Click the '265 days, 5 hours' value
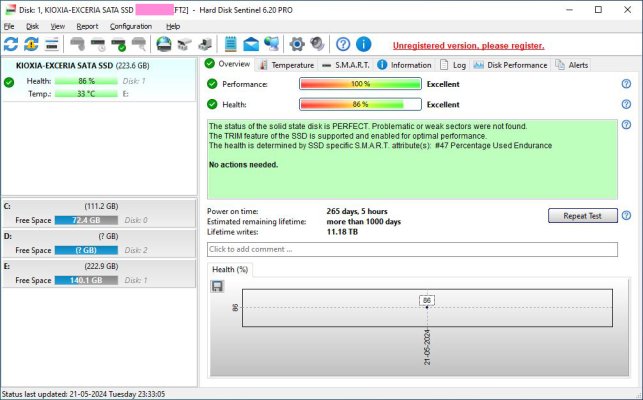The height and width of the screenshot is (400, 643). (357, 211)
